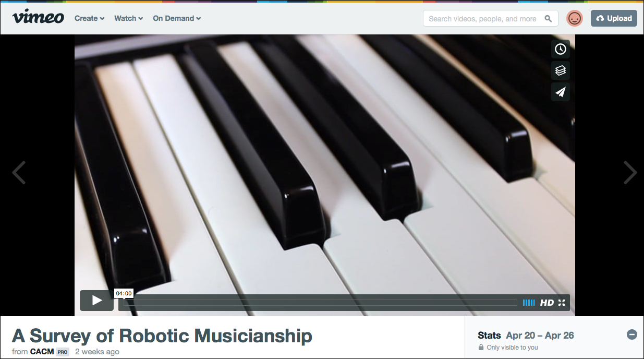644x359 pixels.
Task: Open the On Demand dropdown menu
Action: pos(177,18)
